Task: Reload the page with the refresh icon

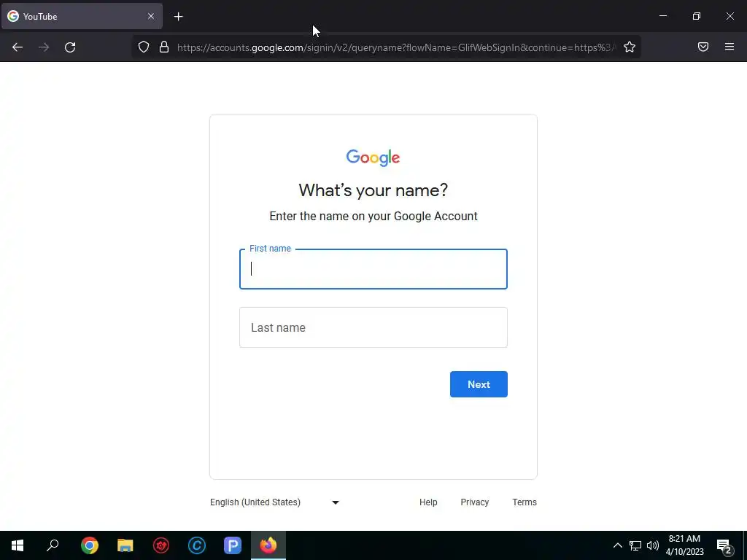Action: (x=70, y=47)
